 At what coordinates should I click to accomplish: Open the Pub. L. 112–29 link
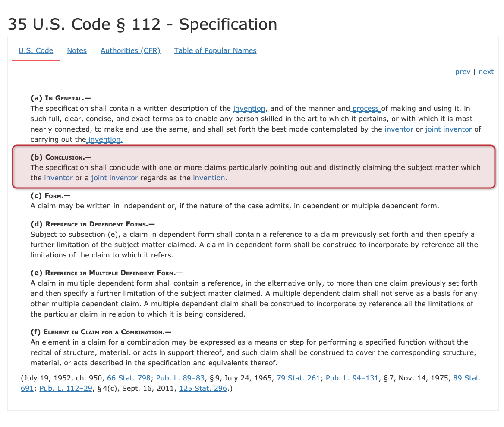tap(66, 388)
